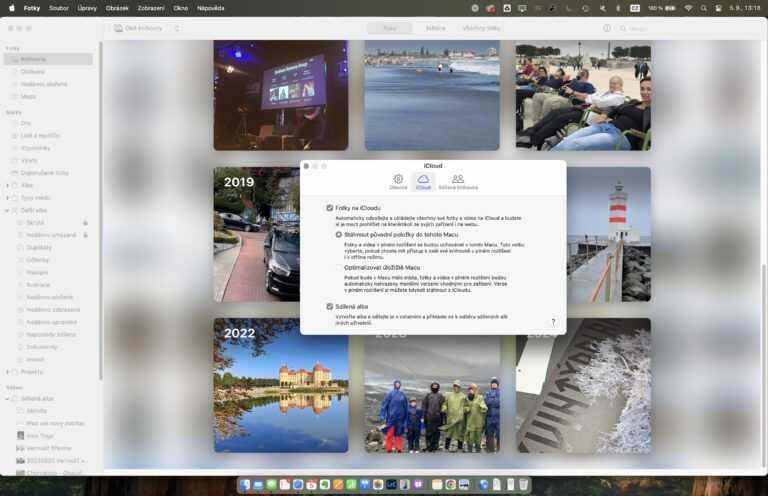Open the Okno menu

coord(181,8)
